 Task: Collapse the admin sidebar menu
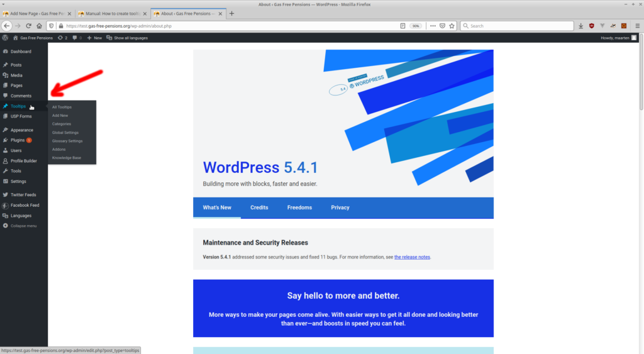point(24,226)
